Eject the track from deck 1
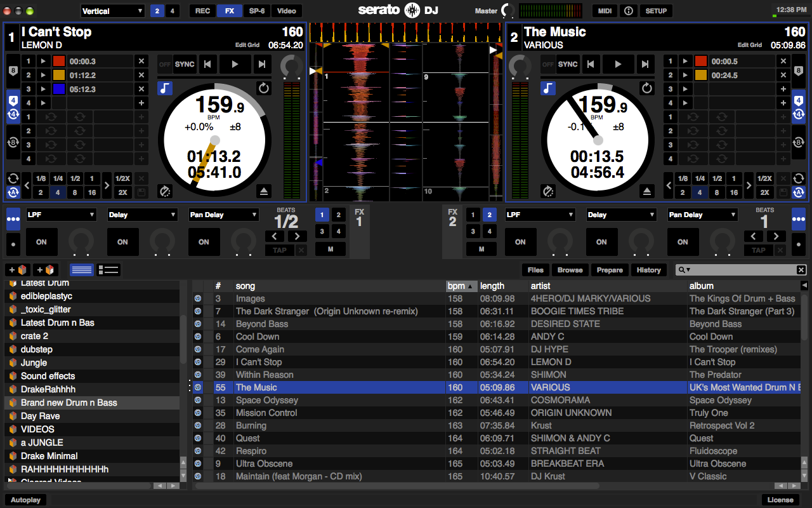Screen dimensions: 812x508 coord(264,191)
